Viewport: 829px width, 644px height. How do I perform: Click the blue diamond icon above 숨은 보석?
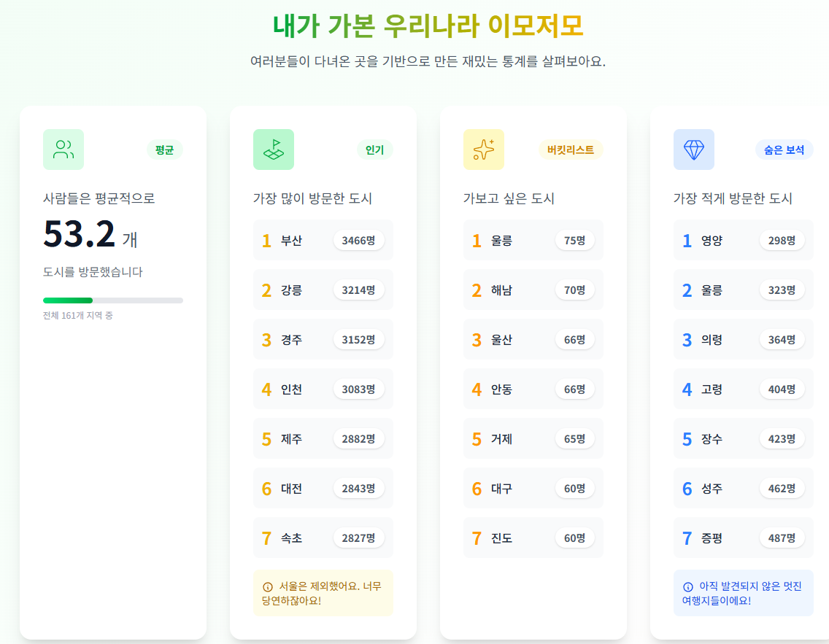694,149
